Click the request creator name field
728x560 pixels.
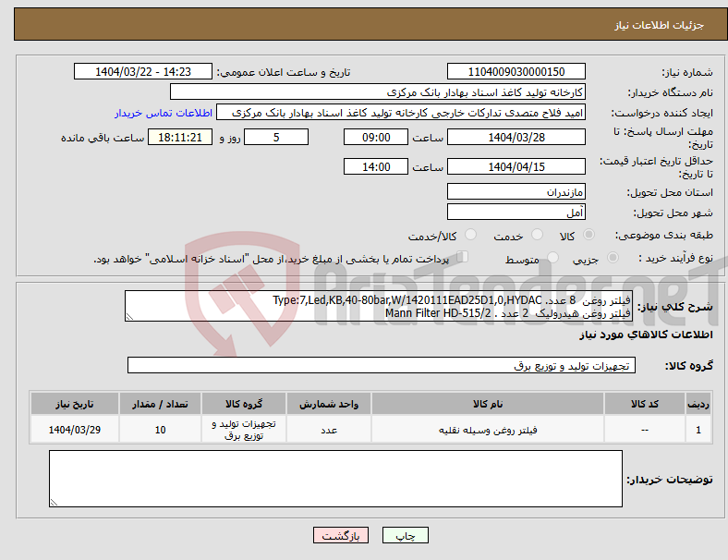[x=401, y=113]
